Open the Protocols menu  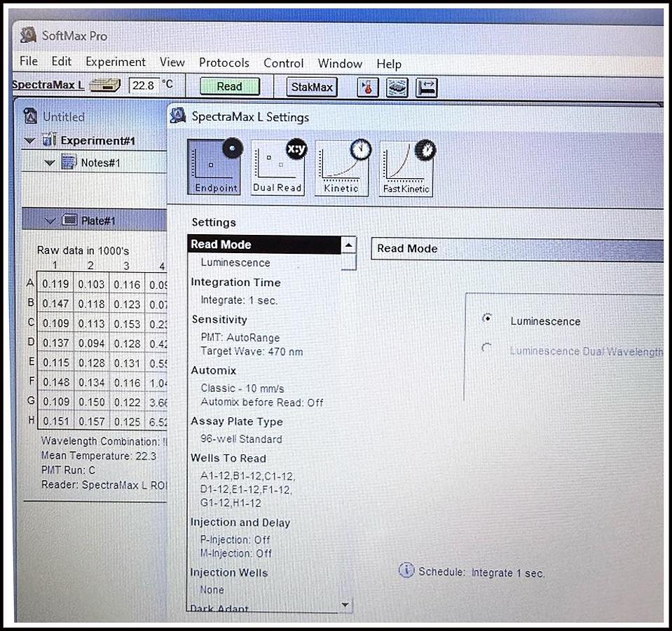[224, 62]
